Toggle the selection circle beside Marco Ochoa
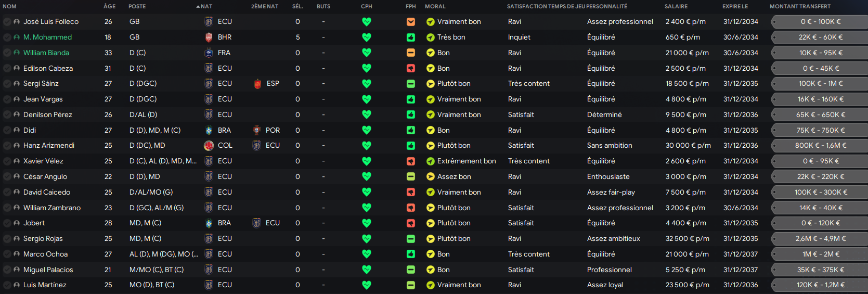Screen dimensions: 868x294 [7, 254]
